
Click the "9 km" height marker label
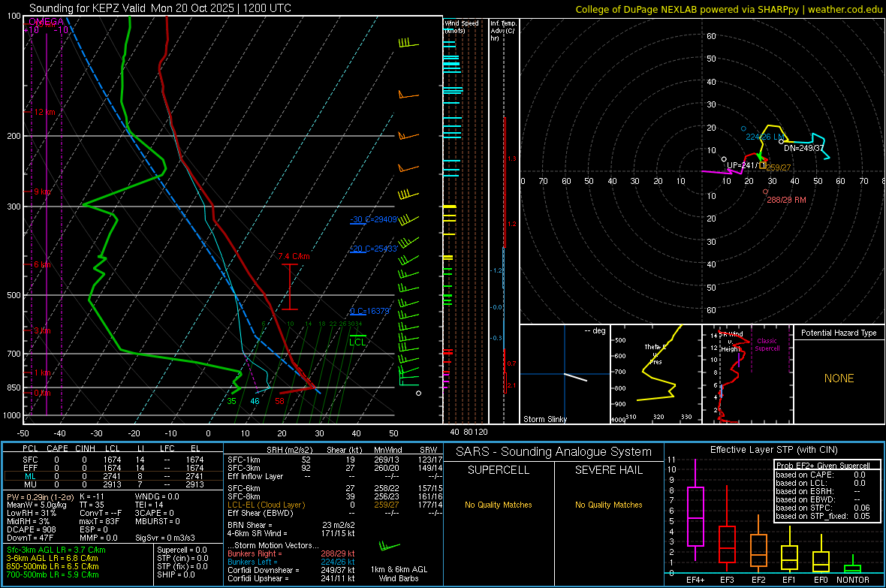coord(42,191)
